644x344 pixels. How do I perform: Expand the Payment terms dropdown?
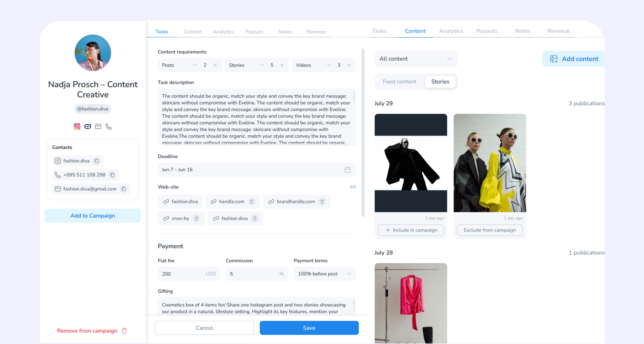pyautogui.click(x=325, y=274)
